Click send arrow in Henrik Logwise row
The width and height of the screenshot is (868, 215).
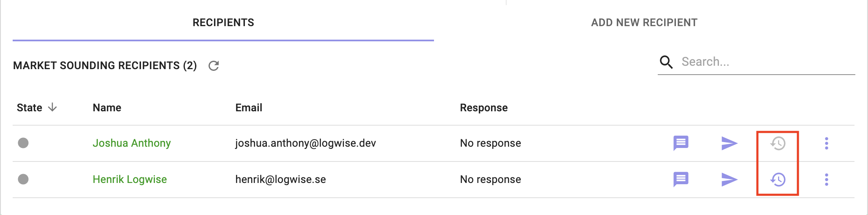(729, 180)
